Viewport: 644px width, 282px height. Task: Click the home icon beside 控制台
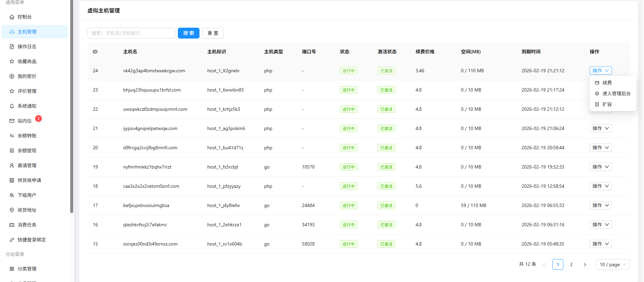(x=12, y=17)
